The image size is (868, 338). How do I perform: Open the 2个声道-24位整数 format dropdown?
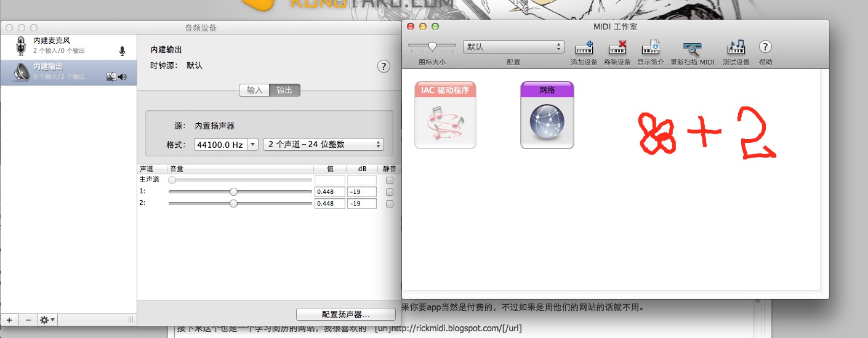coord(323,145)
